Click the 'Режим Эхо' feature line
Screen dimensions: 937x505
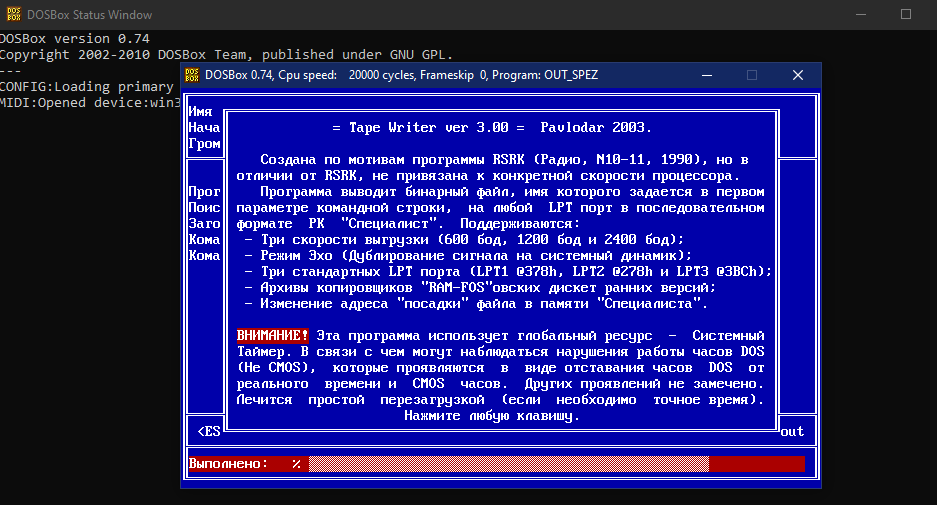[x=468, y=256]
